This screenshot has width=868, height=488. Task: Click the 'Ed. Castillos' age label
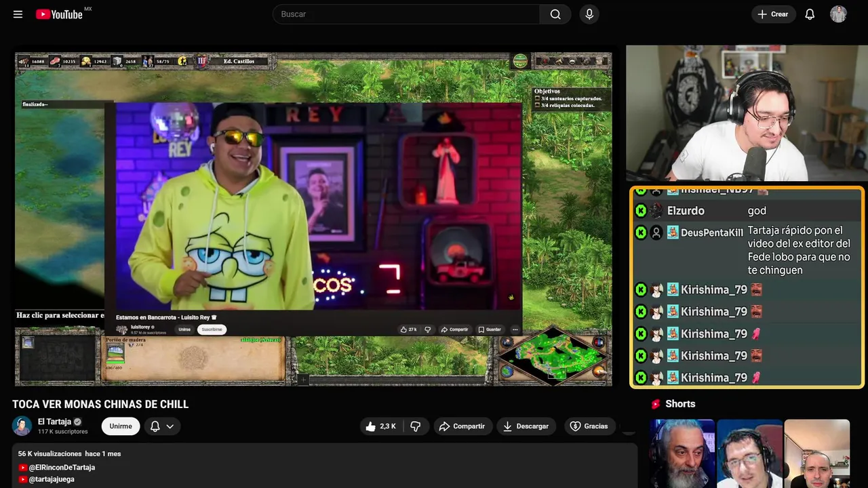(239, 61)
